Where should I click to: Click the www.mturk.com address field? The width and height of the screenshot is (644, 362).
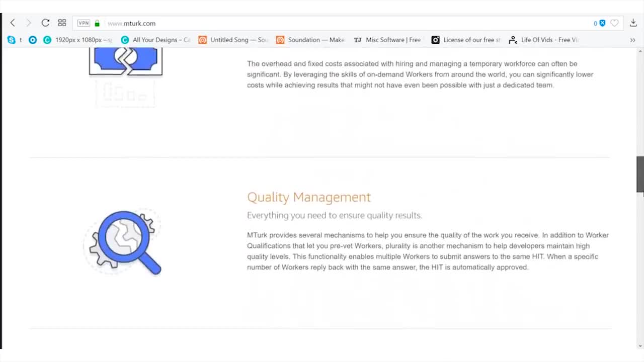point(347,23)
